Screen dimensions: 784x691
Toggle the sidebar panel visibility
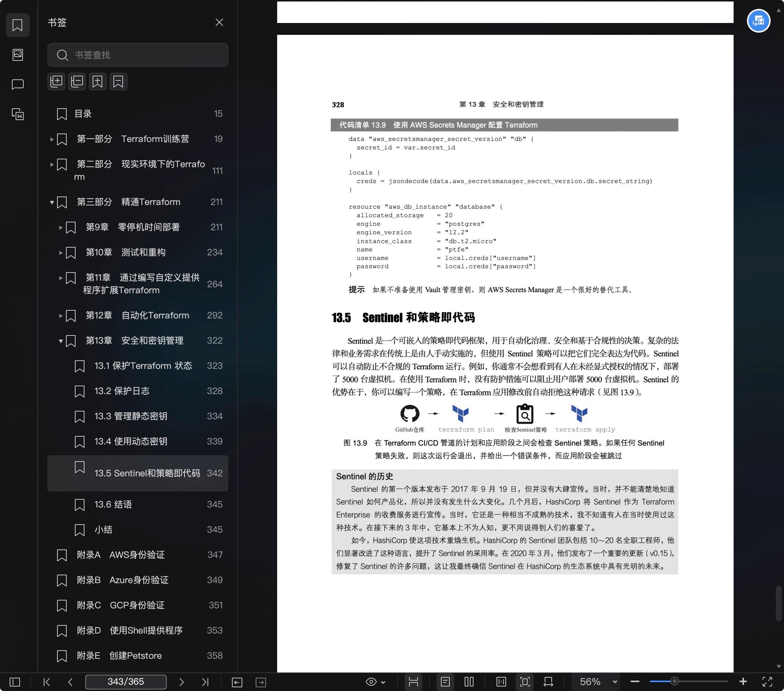pos(14,682)
